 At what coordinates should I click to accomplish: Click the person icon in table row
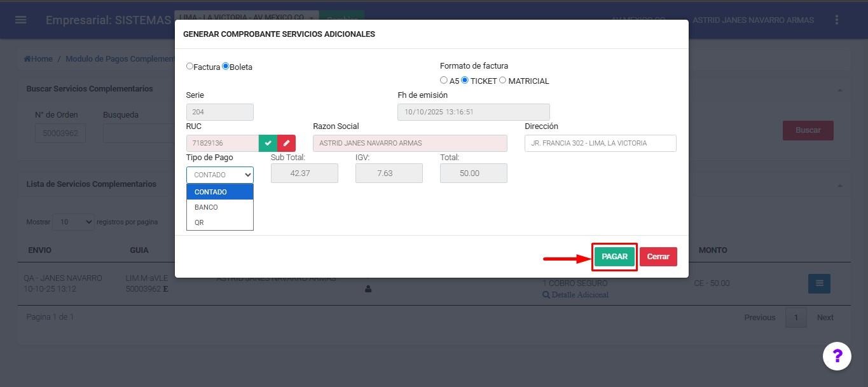[x=368, y=289]
